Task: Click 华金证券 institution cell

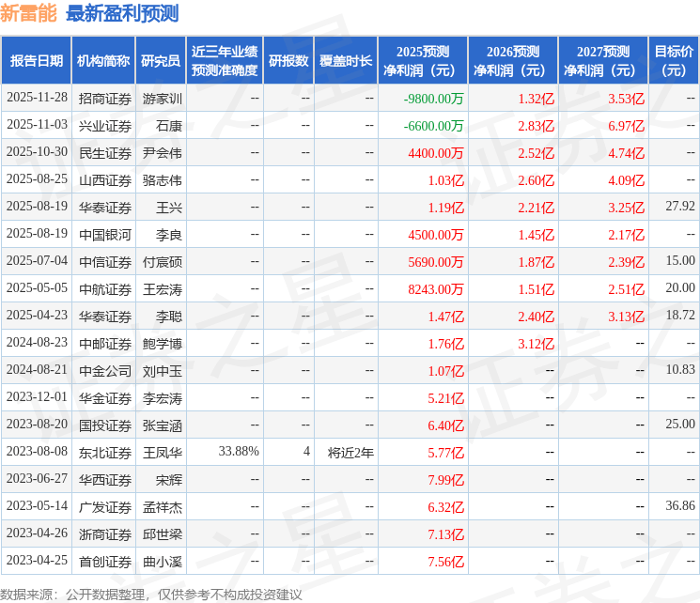Action: click(x=105, y=398)
